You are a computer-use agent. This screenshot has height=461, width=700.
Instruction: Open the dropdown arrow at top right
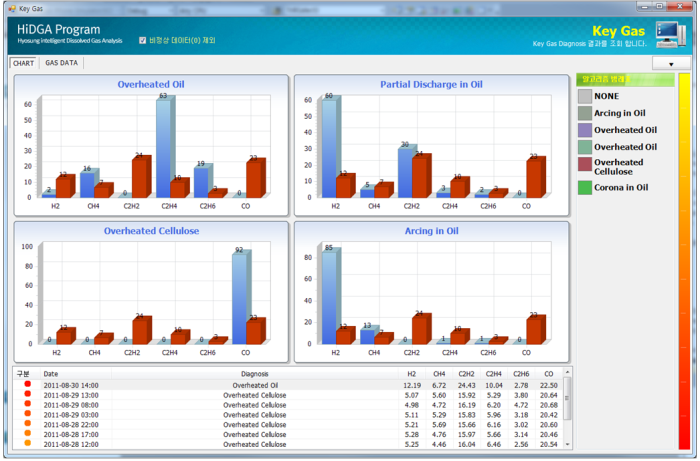click(671, 64)
